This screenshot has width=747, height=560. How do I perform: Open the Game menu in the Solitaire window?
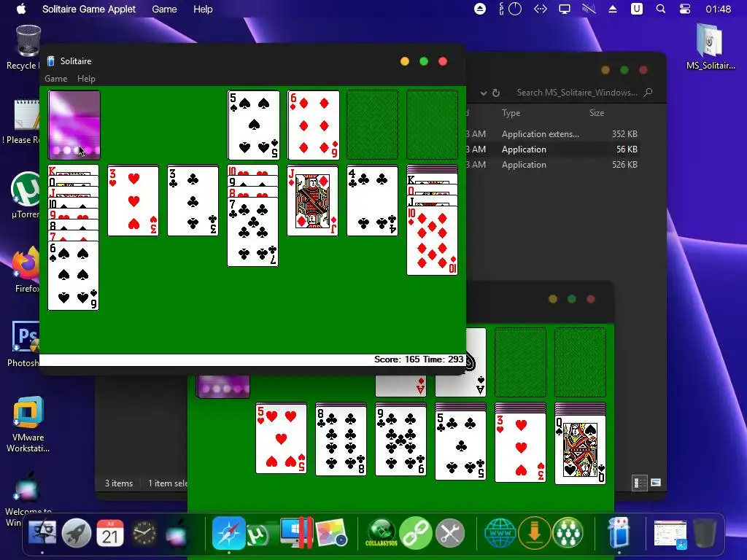pyautogui.click(x=55, y=79)
